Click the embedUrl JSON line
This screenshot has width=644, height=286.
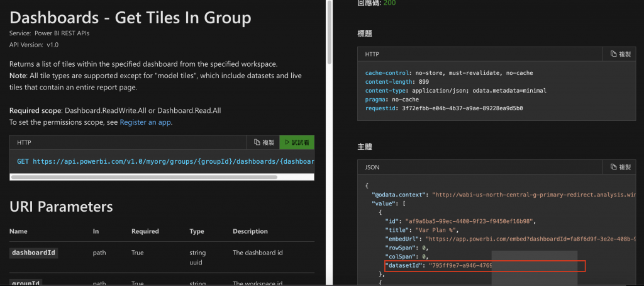coord(510,239)
